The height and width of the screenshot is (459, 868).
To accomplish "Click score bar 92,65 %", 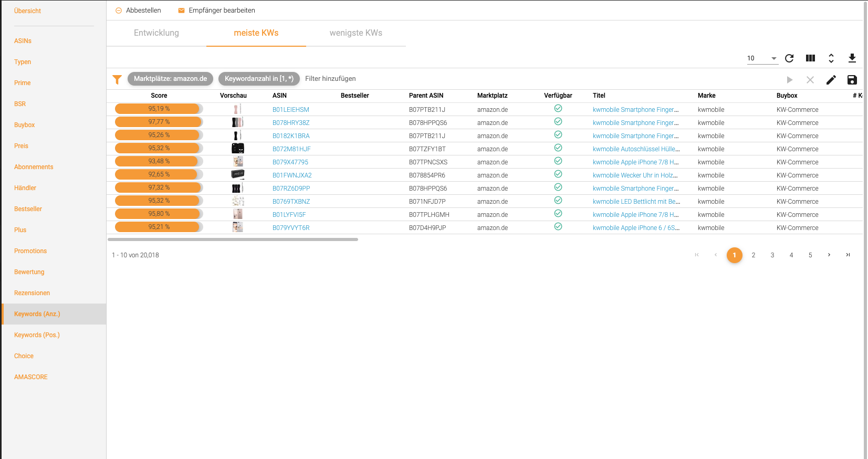I will pyautogui.click(x=159, y=174).
